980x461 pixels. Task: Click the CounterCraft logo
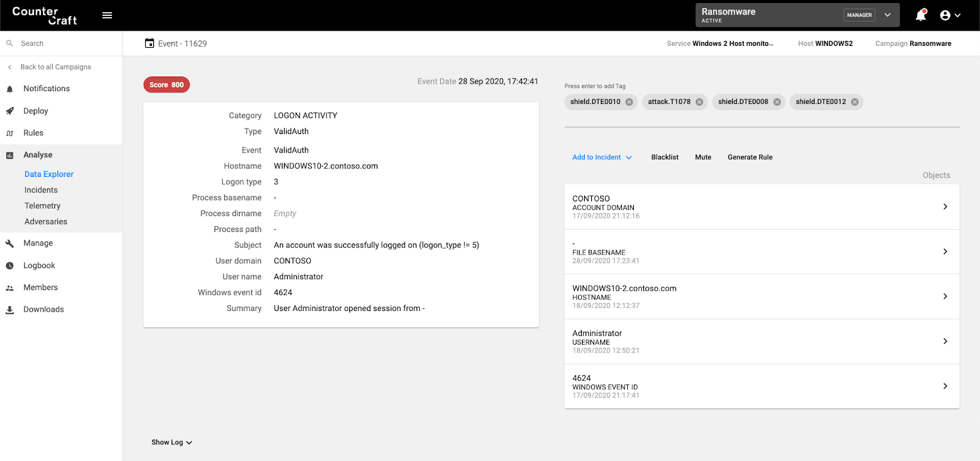coord(45,15)
